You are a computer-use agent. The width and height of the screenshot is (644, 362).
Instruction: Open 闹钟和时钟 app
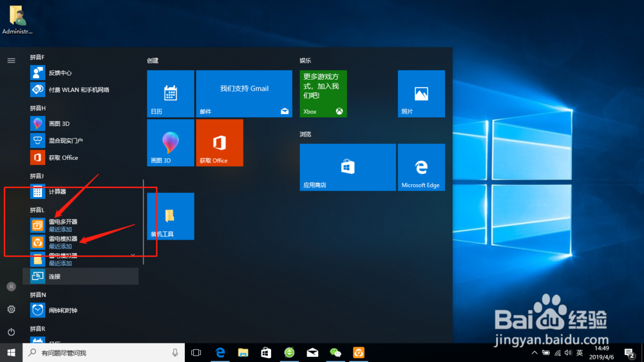tap(80, 310)
